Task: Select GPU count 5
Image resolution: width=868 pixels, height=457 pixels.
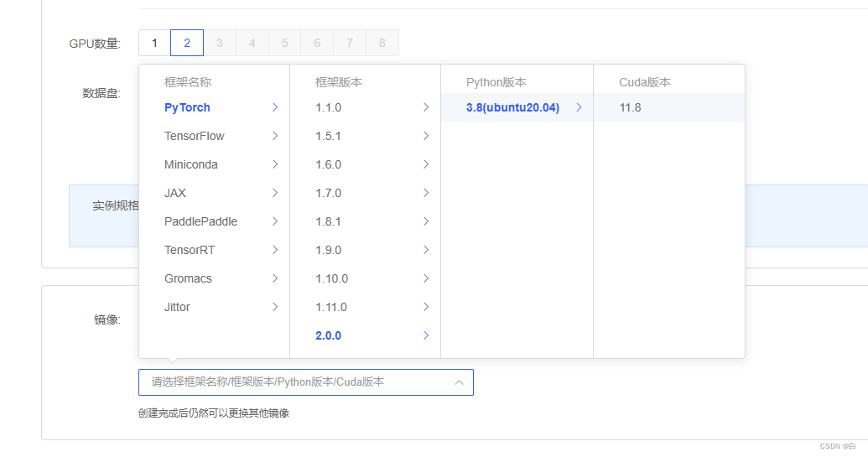Action: (x=284, y=43)
